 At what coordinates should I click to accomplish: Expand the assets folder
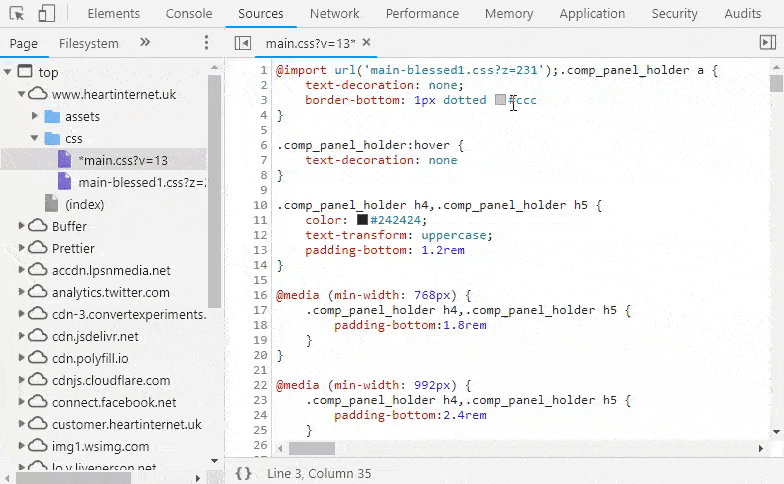(x=35, y=116)
